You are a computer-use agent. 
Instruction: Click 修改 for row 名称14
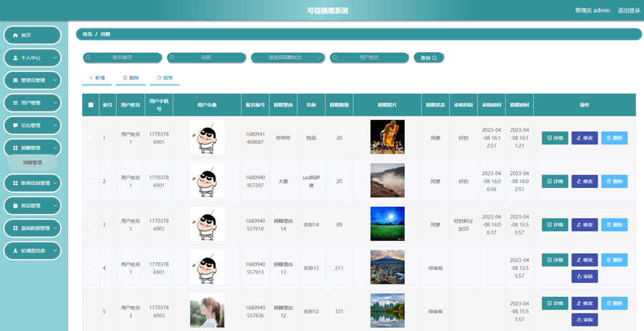[585, 225]
